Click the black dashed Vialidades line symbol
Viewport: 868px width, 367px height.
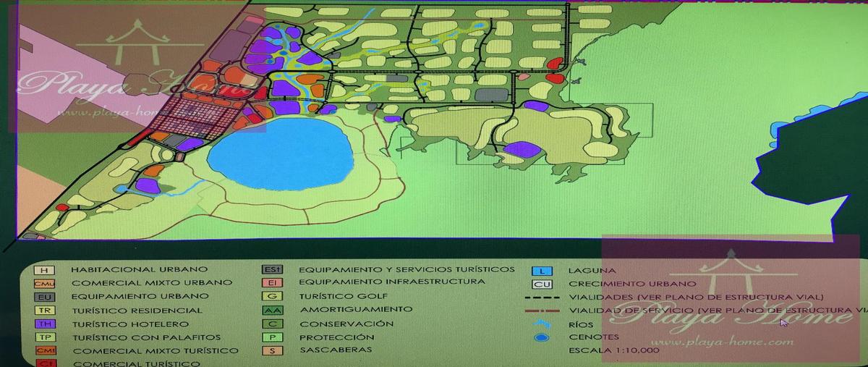coord(542,298)
